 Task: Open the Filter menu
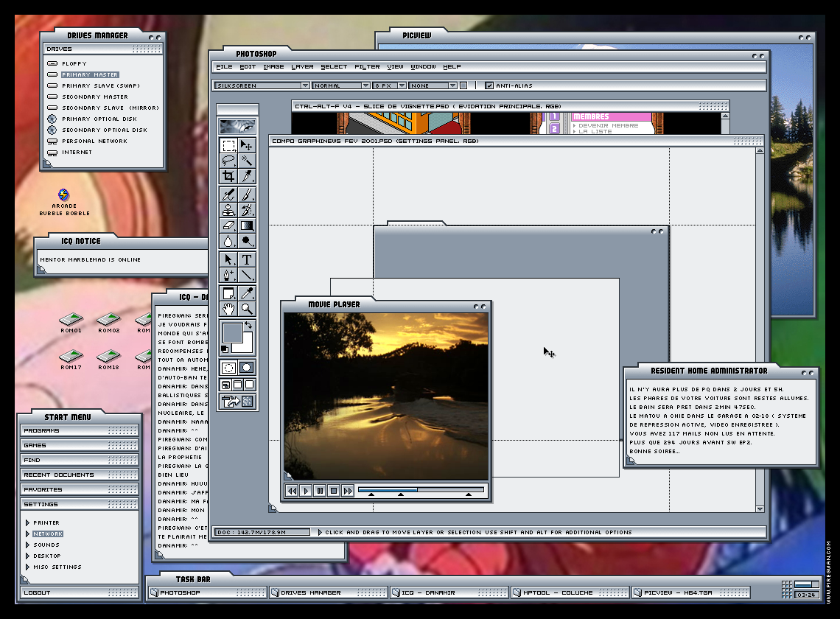click(x=367, y=66)
